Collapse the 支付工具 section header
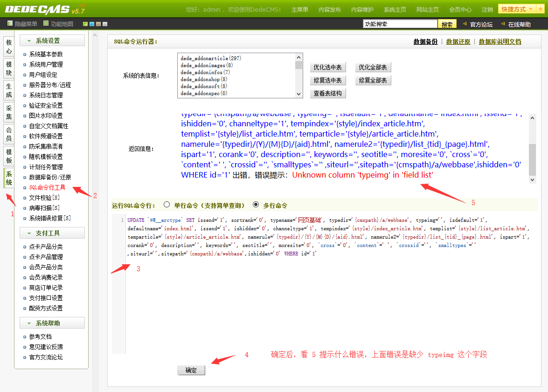548x392 pixels. point(52,233)
